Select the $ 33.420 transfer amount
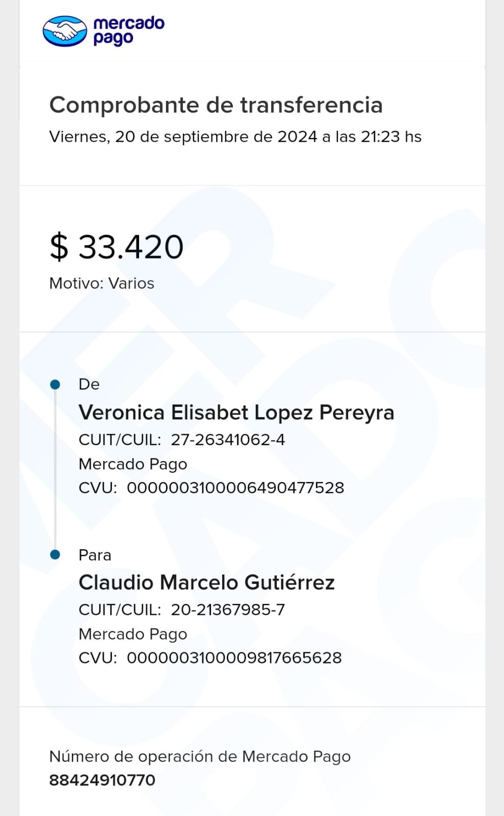 [117, 247]
